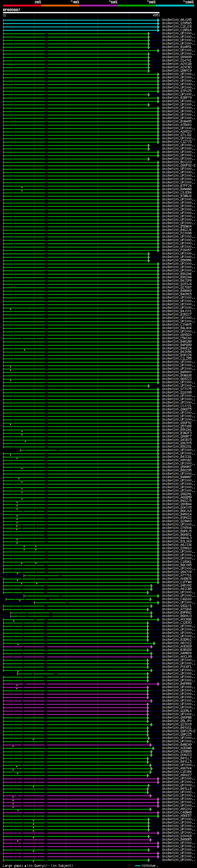Select hit label UniRef100_P23098
Viewport: 197px width, 868px height.
[177, 233]
